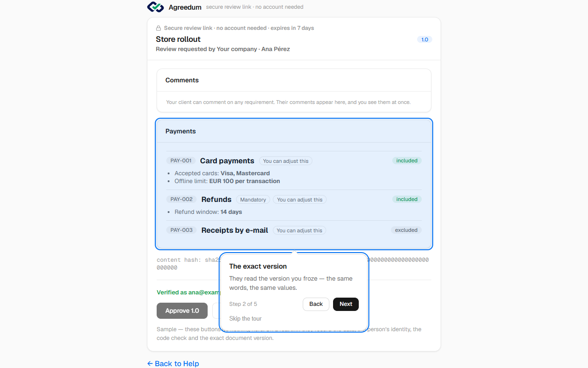Click the 'Step 2 of 5' indicator
The image size is (588, 368).
point(243,304)
